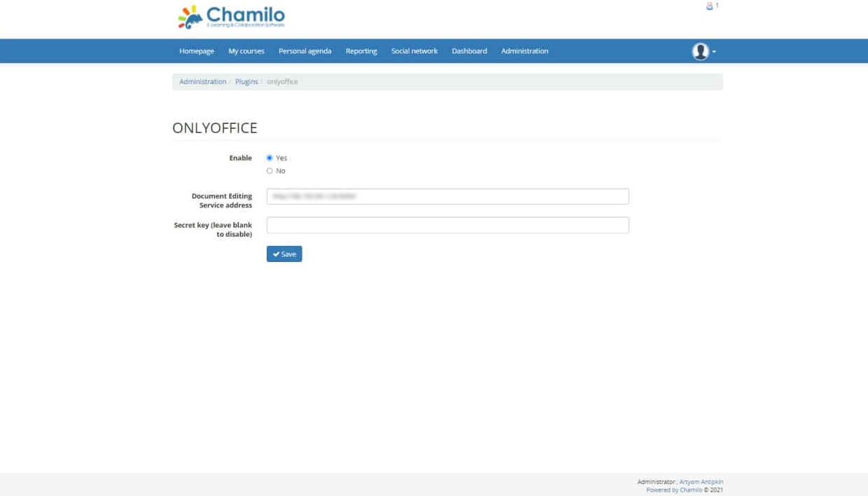Go to Homepage
The height and width of the screenshot is (496, 868).
pyautogui.click(x=196, y=50)
